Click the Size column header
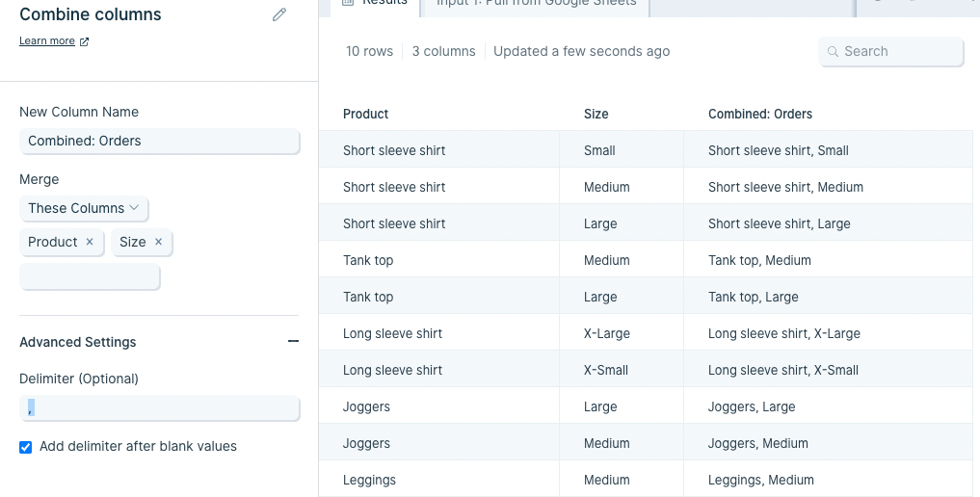Screen dimensions: 980x497 tap(596, 115)
